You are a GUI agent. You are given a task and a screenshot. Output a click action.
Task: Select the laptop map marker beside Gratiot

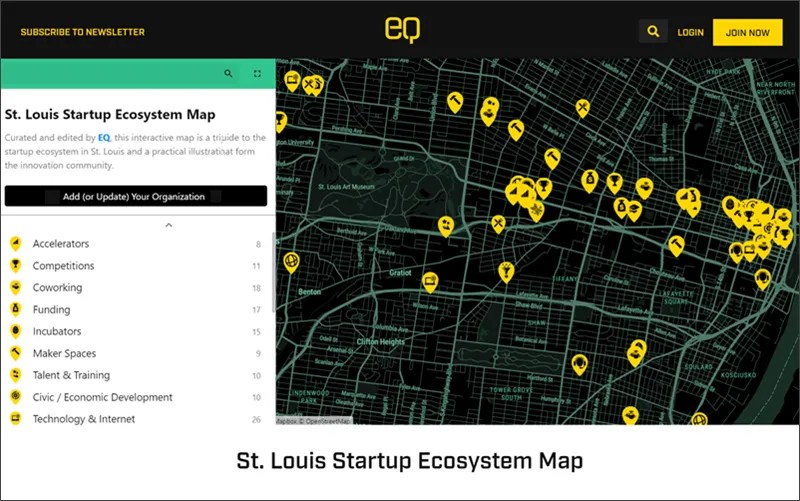(430, 282)
